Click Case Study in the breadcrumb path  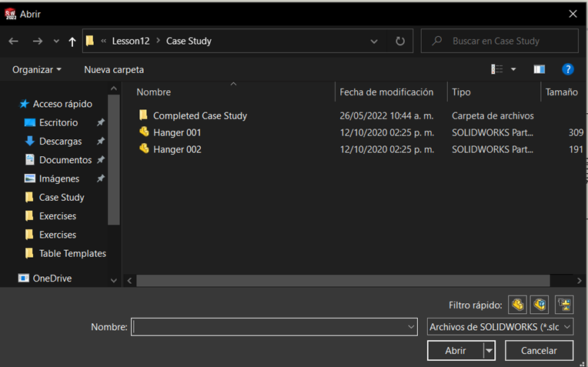coord(189,41)
